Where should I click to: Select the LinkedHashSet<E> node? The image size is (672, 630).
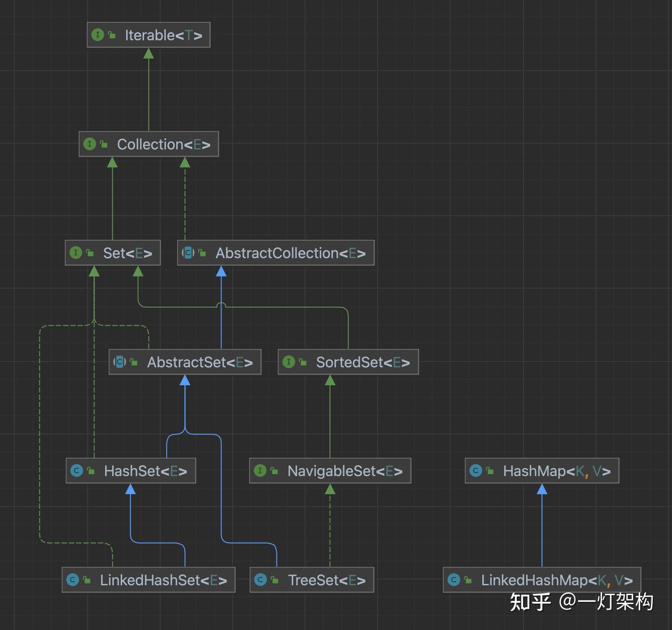148,579
